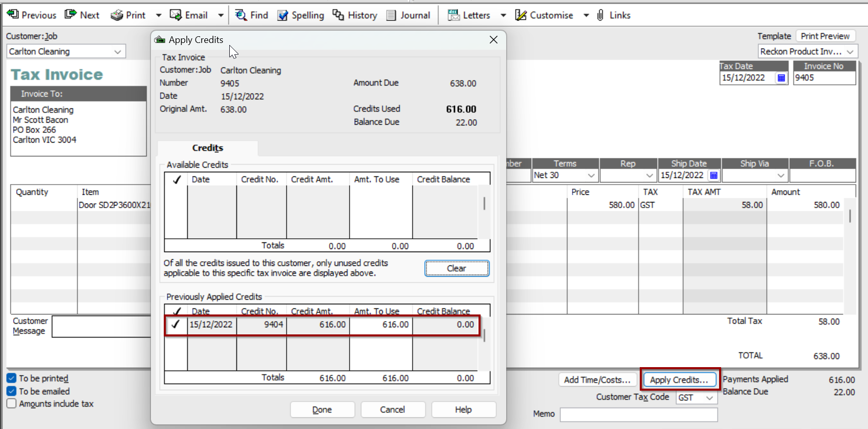Click the Add Time/Costs... button
The width and height of the screenshot is (868, 429).
tap(597, 380)
